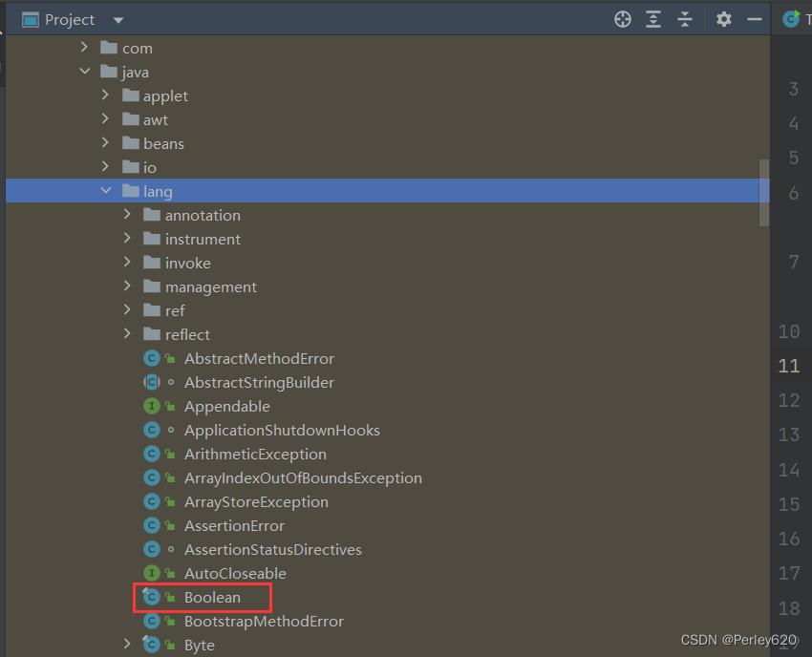The height and width of the screenshot is (657, 812).
Task: Collapse the lang package
Action: pos(106,191)
